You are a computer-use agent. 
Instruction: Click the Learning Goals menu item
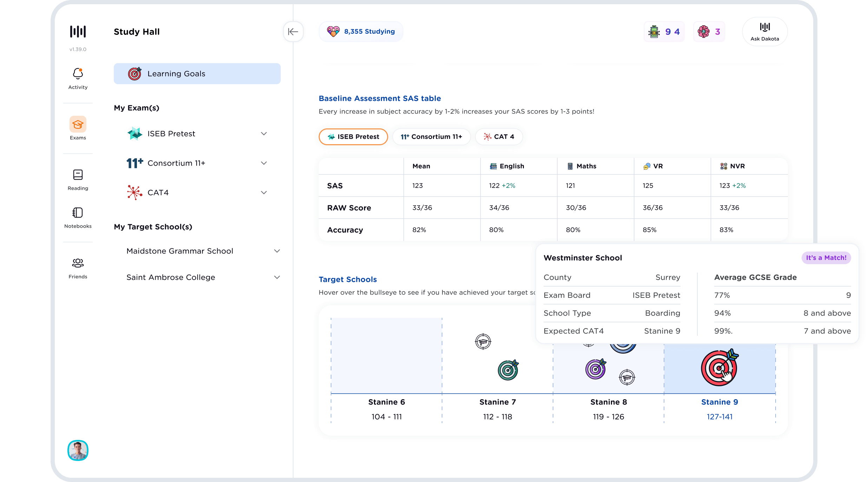197,73
